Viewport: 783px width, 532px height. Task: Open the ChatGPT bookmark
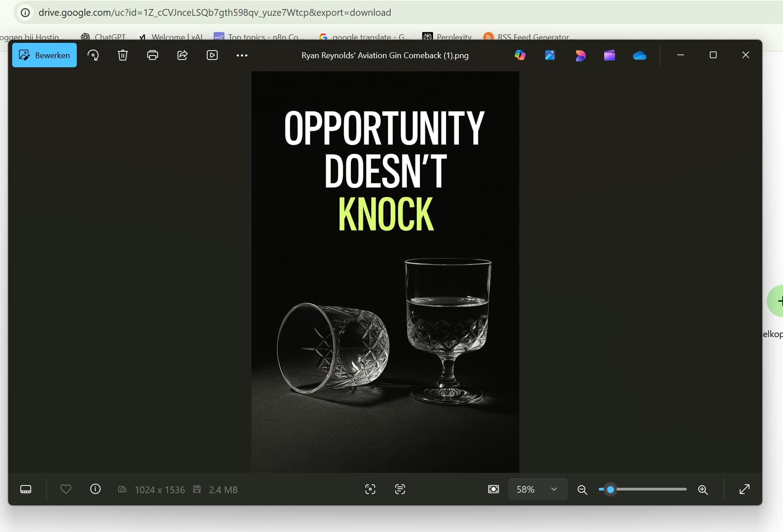point(103,37)
